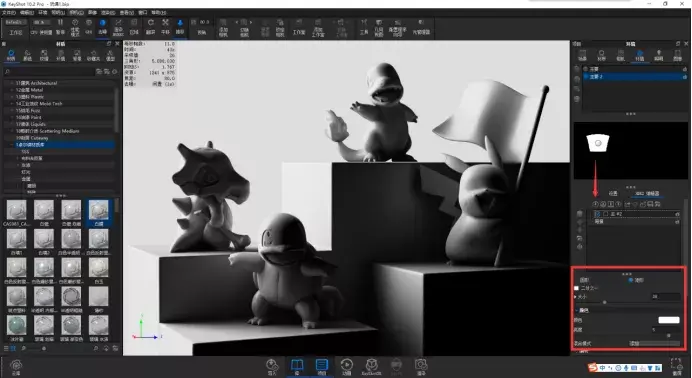
Task: Open the 编辑 (Edit) menu
Action: [27, 12]
